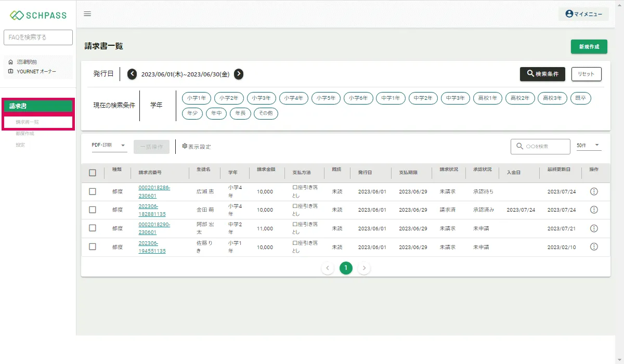Check the row for 広瀬 恵
The image size is (624, 364).
tap(93, 191)
